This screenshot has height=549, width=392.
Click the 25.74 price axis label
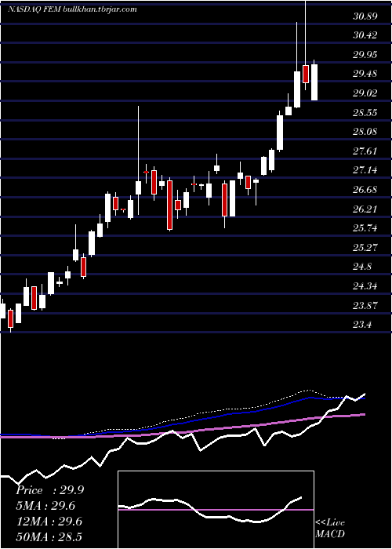365,229
